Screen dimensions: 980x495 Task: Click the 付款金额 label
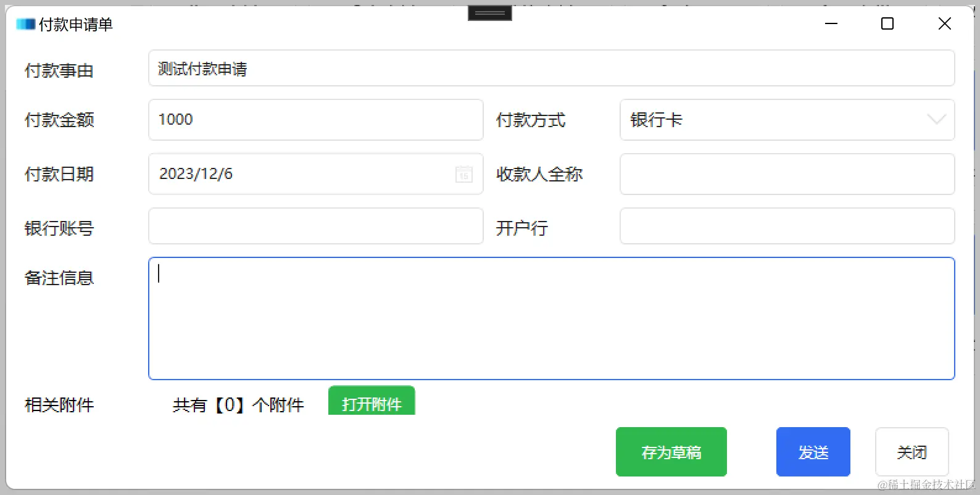(59, 120)
